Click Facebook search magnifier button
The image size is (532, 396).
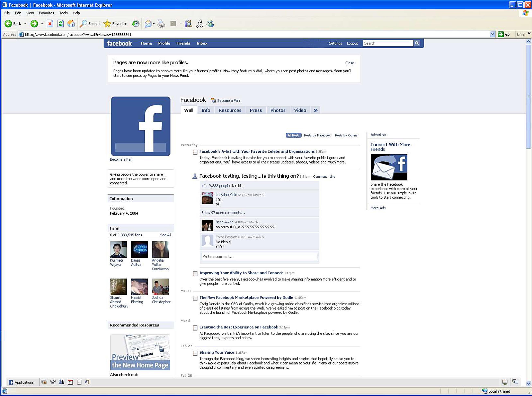point(417,43)
